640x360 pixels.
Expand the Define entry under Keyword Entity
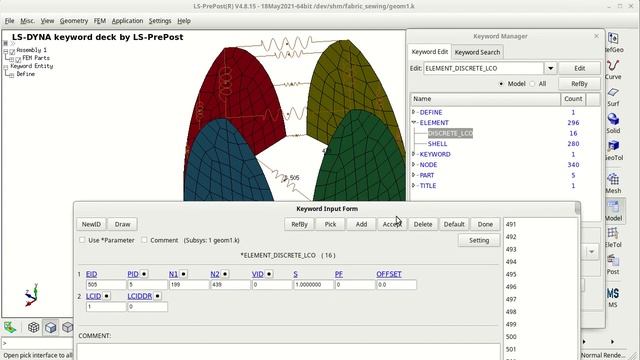coord(11,75)
